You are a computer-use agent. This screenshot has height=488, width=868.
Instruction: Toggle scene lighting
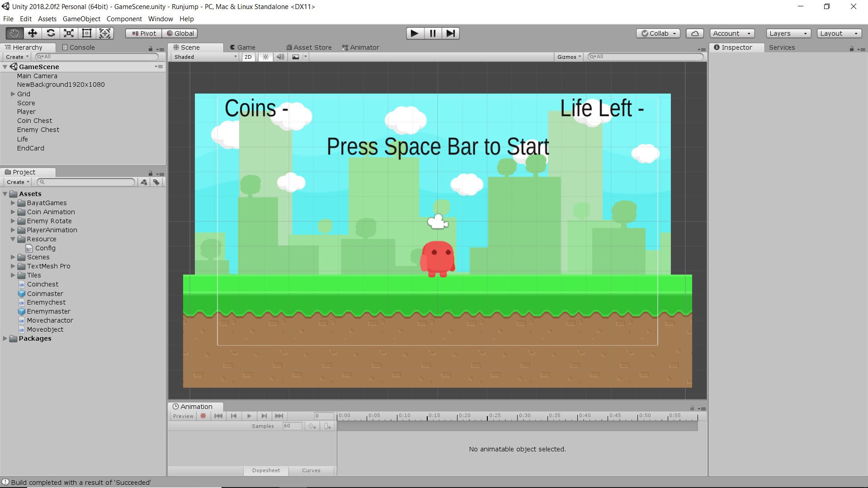265,57
